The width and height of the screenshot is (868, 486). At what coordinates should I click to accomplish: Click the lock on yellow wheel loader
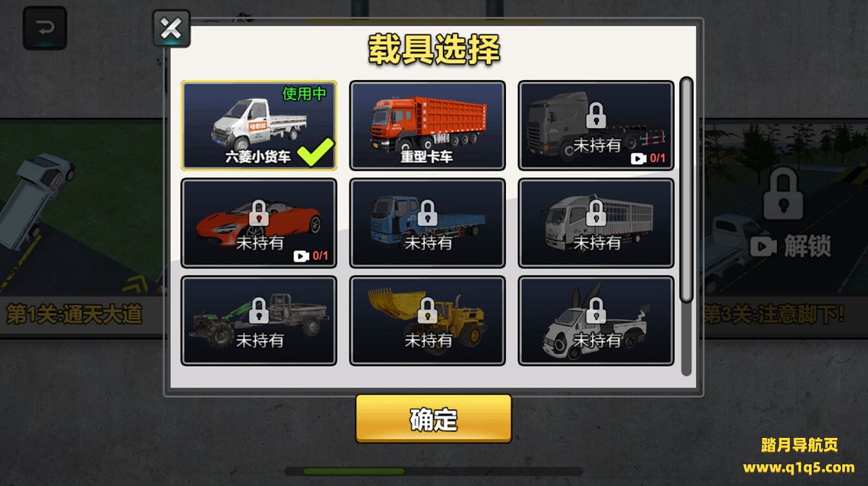click(x=427, y=310)
